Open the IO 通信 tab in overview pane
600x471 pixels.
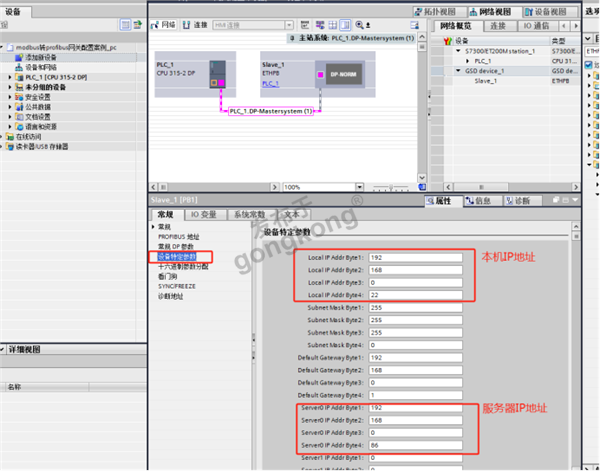point(536,26)
